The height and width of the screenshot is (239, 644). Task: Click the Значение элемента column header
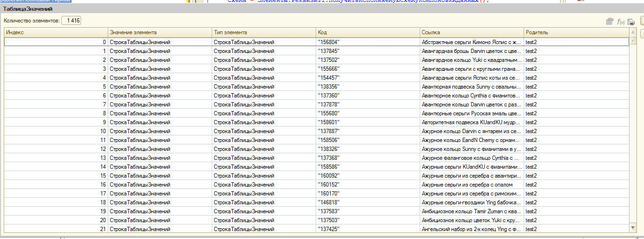[160, 32]
